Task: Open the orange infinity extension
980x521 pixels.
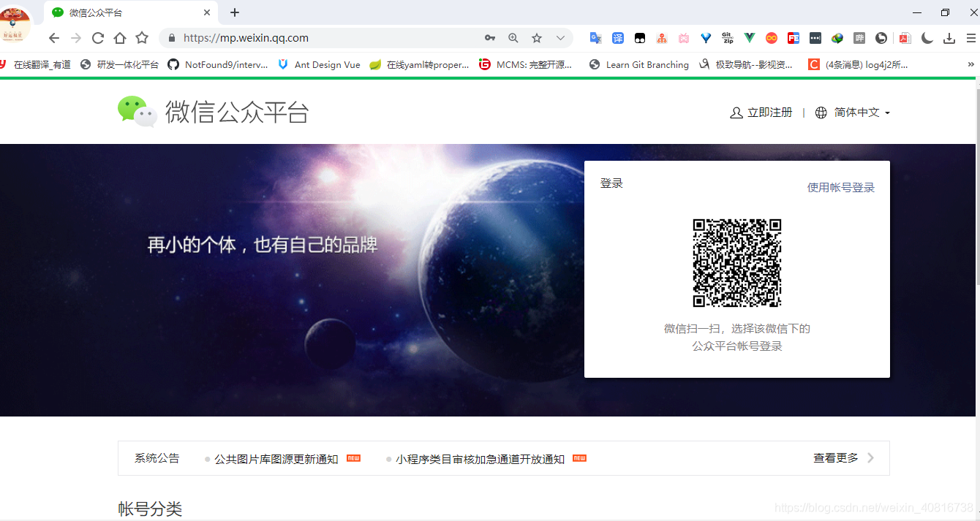Action: point(772,38)
